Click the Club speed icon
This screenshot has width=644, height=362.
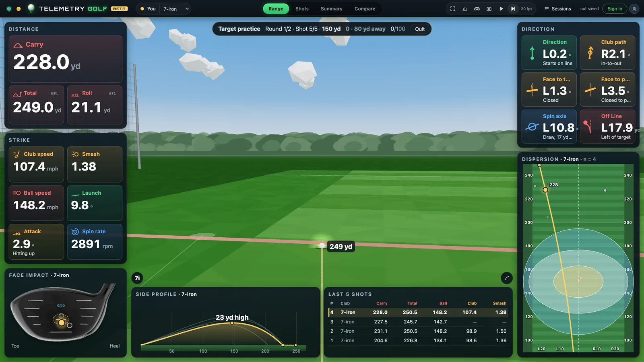click(17, 154)
